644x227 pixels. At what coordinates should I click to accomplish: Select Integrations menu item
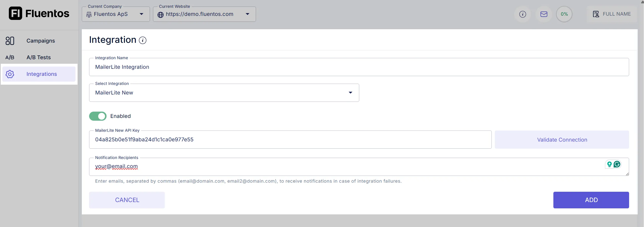(39, 74)
